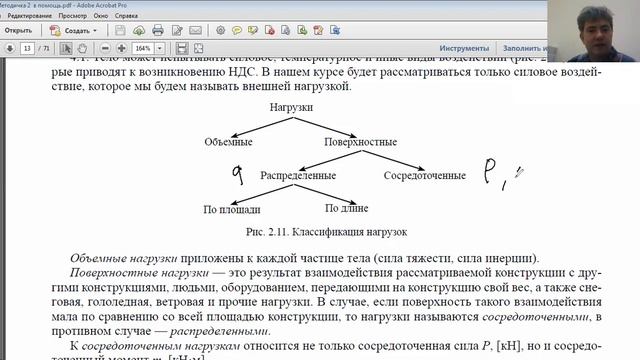640x360 pixels.
Task: Click the italic phrase Поверхностные нагрузки
Action: pyautogui.click(x=139, y=273)
